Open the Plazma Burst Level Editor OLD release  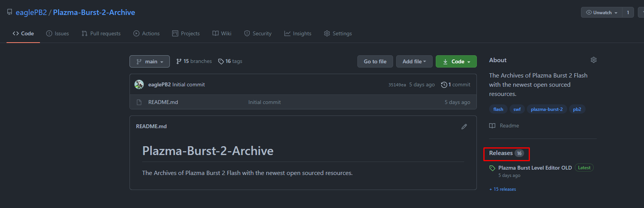coord(535,168)
